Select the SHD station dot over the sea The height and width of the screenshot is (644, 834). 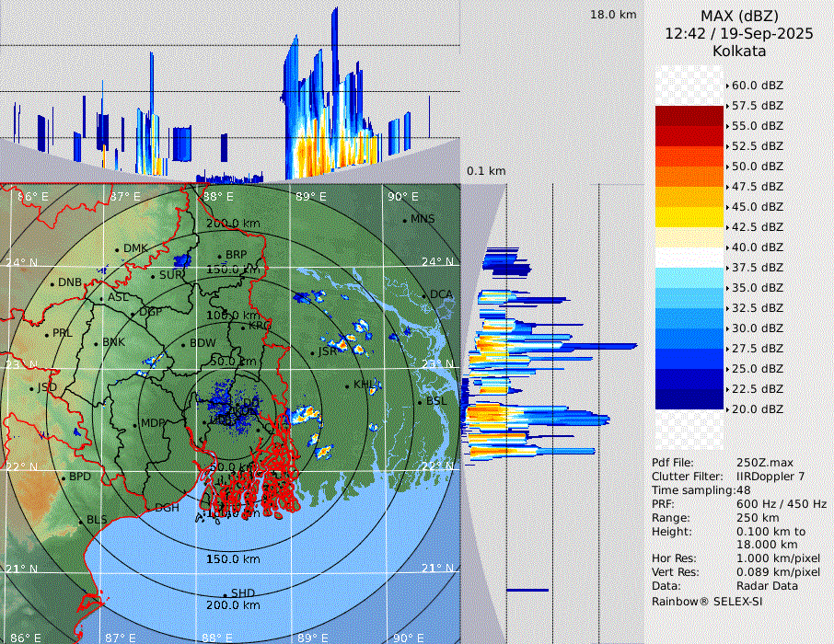(225, 594)
